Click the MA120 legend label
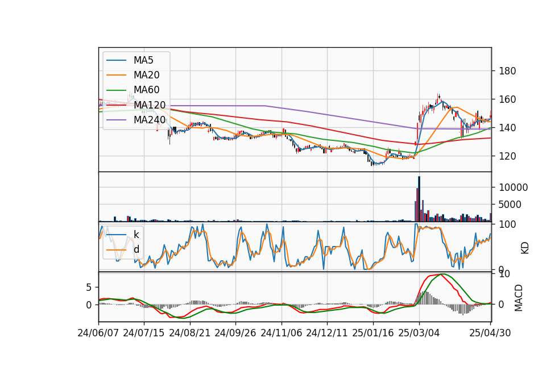Screen dimensions: 546x392 click(x=150, y=105)
